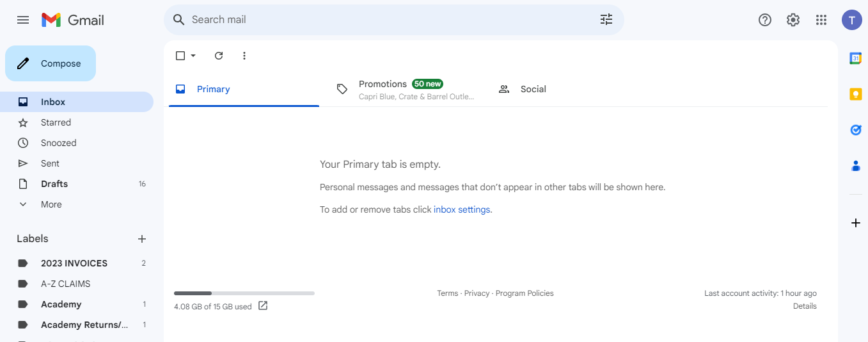868x342 pixels.
Task: Open the Support help icon
Action: [765, 20]
